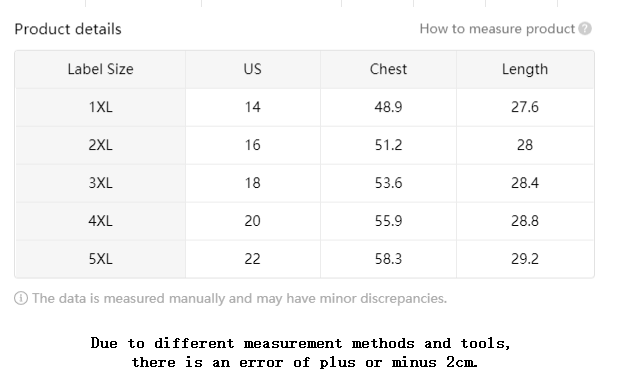Image resolution: width=621 pixels, height=373 pixels.
Task: Click the manual measurement disclaimer text
Action: pyautogui.click(x=240, y=298)
